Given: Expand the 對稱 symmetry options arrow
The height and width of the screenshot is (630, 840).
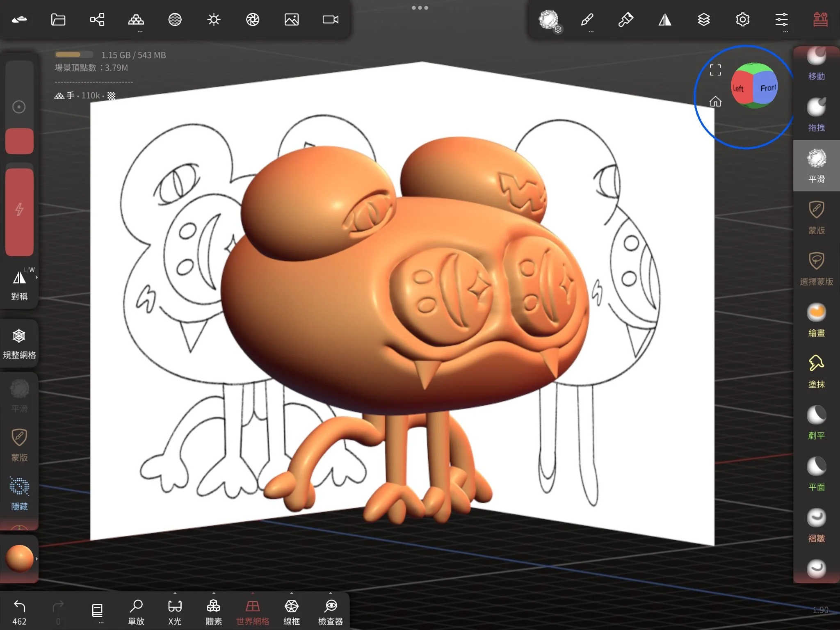Looking at the screenshot, I should click(37, 277).
